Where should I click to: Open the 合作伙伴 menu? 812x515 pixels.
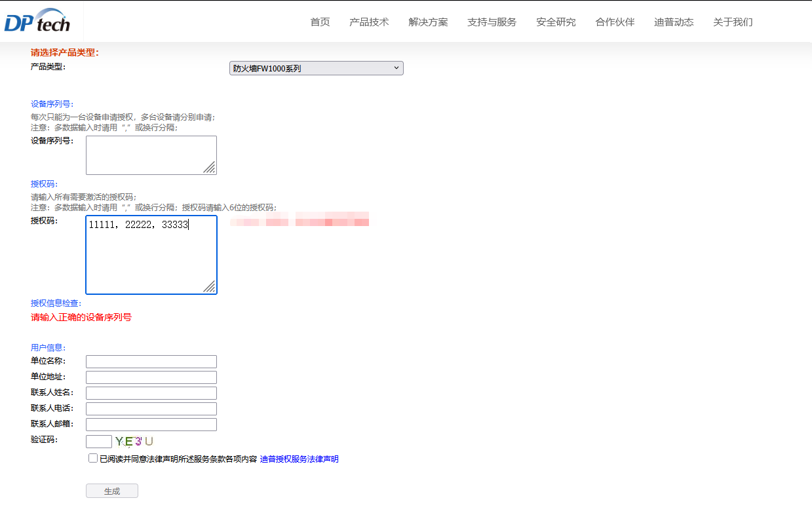click(x=615, y=22)
